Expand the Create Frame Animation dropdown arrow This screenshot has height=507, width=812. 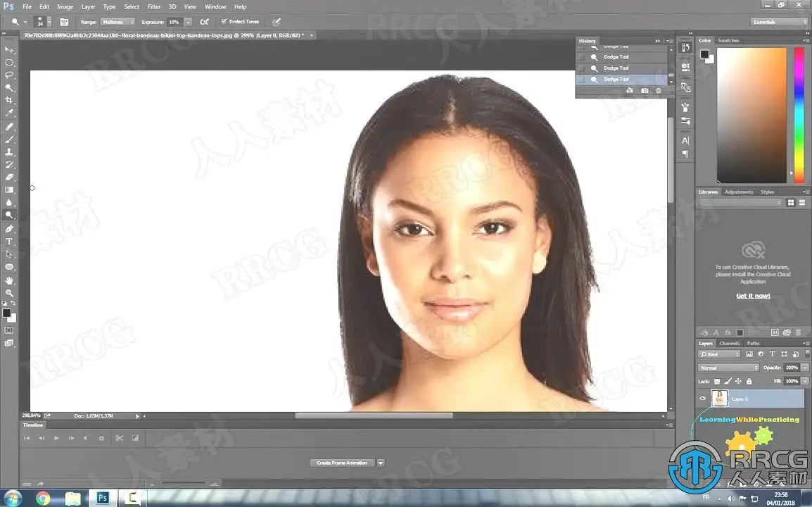pyautogui.click(x=381, y=463)
